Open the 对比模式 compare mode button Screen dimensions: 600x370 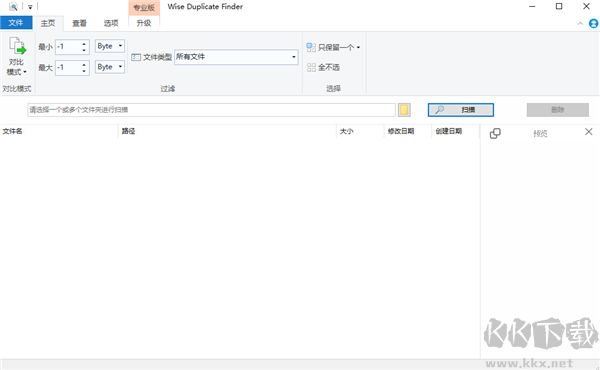point(16,56)
